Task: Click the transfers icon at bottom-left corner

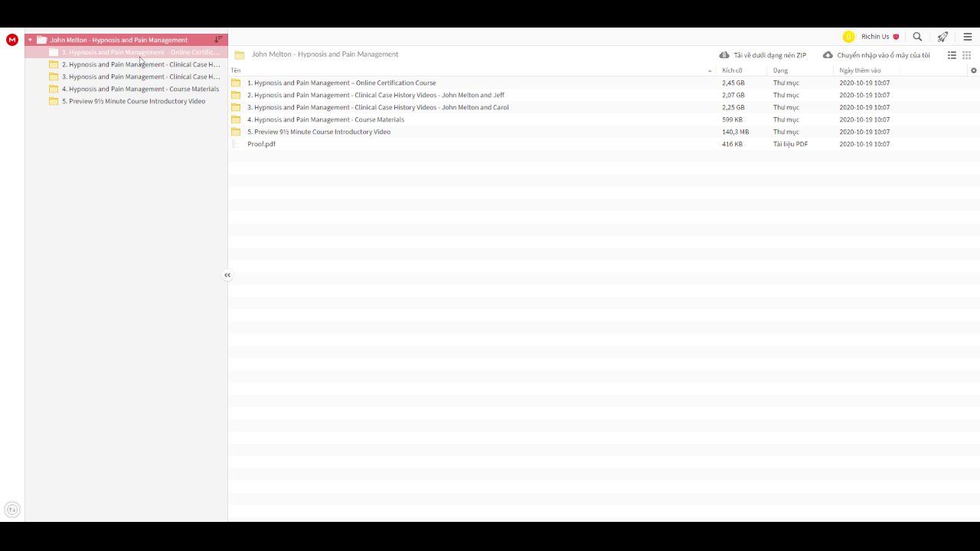Action: click(x=12, y=509)
